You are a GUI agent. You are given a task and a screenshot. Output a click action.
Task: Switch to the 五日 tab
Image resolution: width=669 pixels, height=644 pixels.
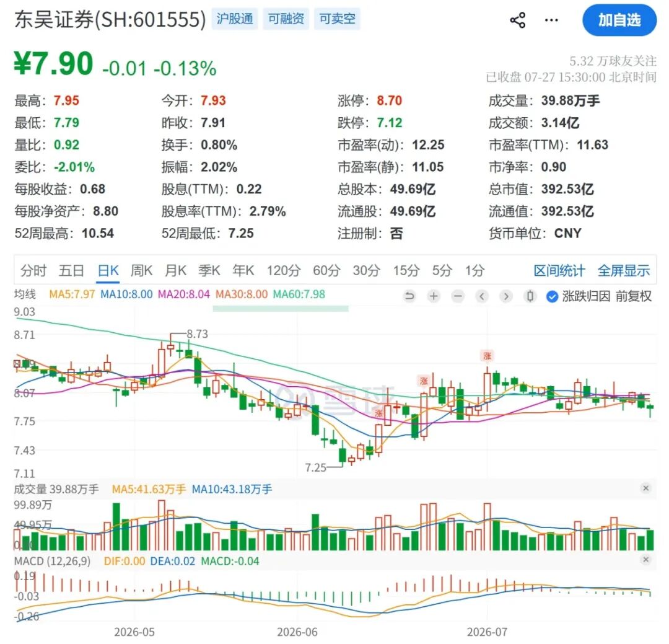click(71, 270)
